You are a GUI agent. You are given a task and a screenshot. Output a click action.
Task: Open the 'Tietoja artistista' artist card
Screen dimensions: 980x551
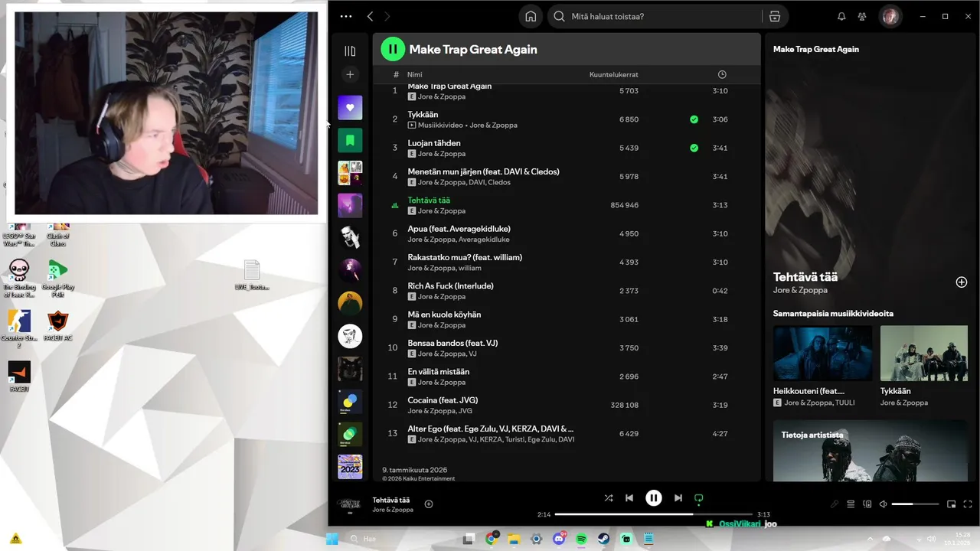[871, 451]
